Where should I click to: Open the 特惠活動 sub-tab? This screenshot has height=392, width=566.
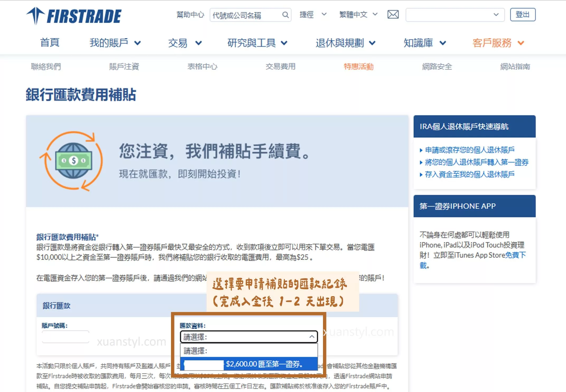tap(359, 67)
